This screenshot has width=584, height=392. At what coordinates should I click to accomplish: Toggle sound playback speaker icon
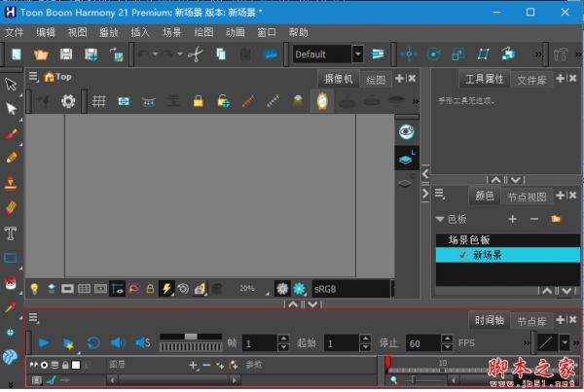pyautogui.click(x=118, y=342)
